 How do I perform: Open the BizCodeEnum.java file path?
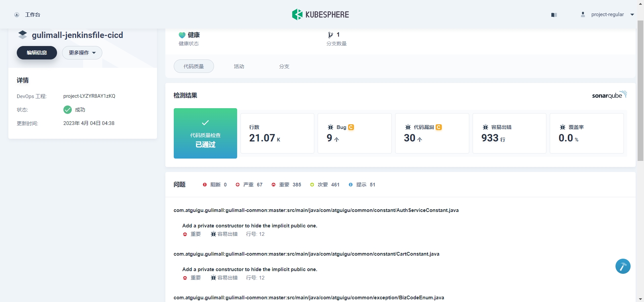[x=309, y=298]
